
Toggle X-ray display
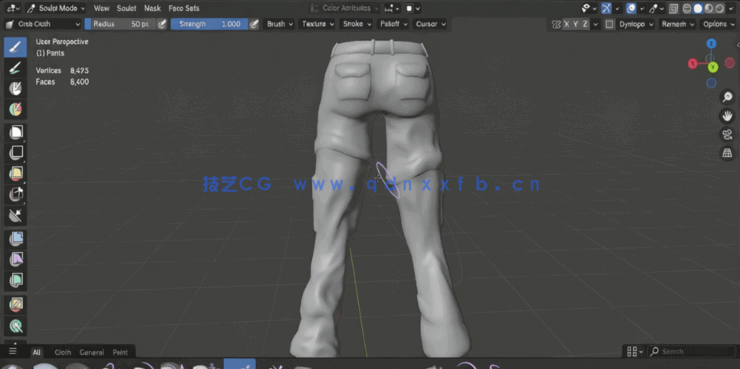(674, 8)
